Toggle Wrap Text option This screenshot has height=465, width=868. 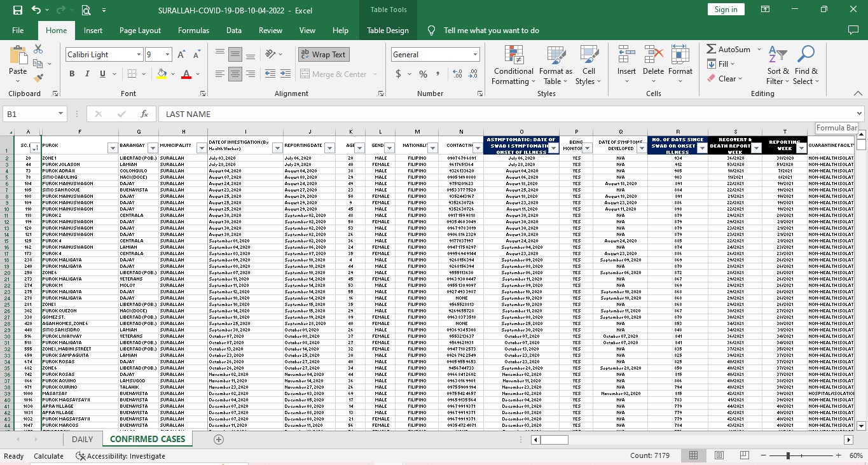(x=323, y=55)
